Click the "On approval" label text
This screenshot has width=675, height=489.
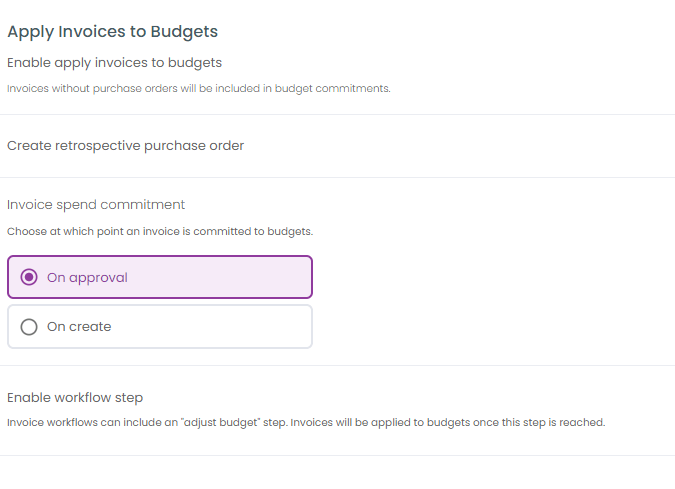pos(87,278)
